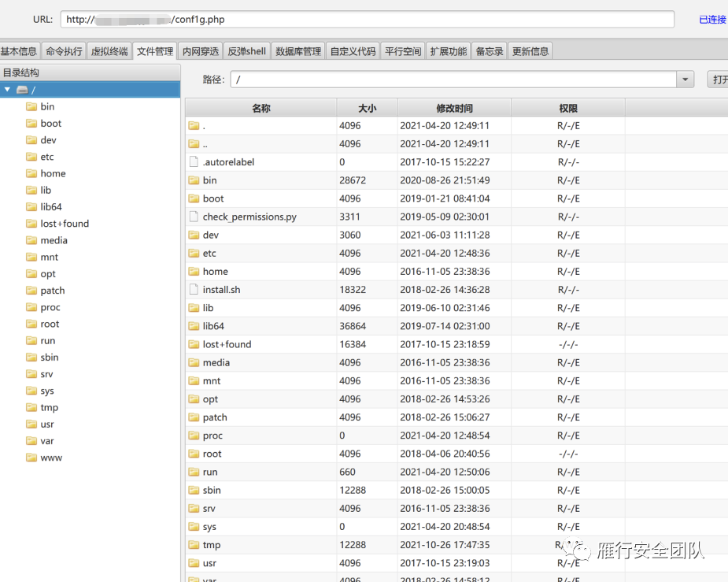Click the 已连接 status link
The height and width of the screenshot is (582, 728).
pos(712,20)
